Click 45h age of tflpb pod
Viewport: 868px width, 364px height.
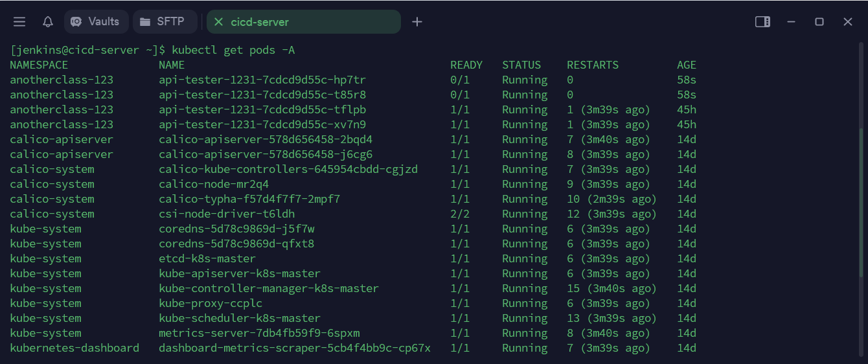click(687, 109)
